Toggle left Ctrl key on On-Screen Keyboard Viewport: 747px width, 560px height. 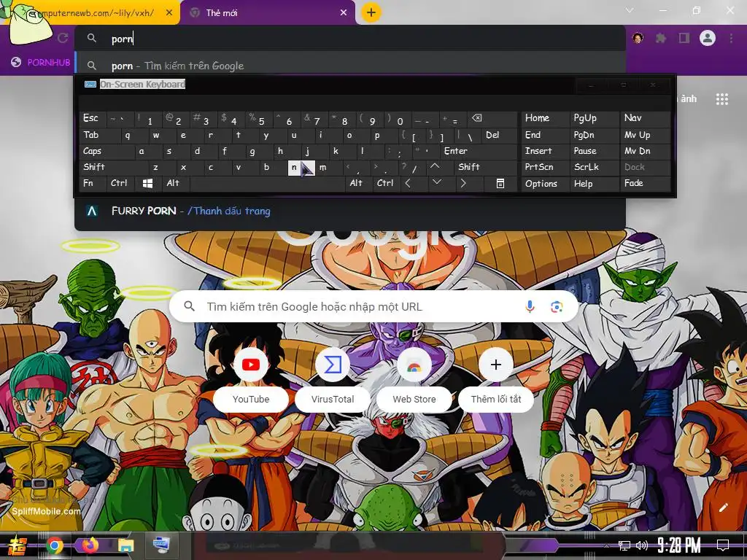point(120,183)
